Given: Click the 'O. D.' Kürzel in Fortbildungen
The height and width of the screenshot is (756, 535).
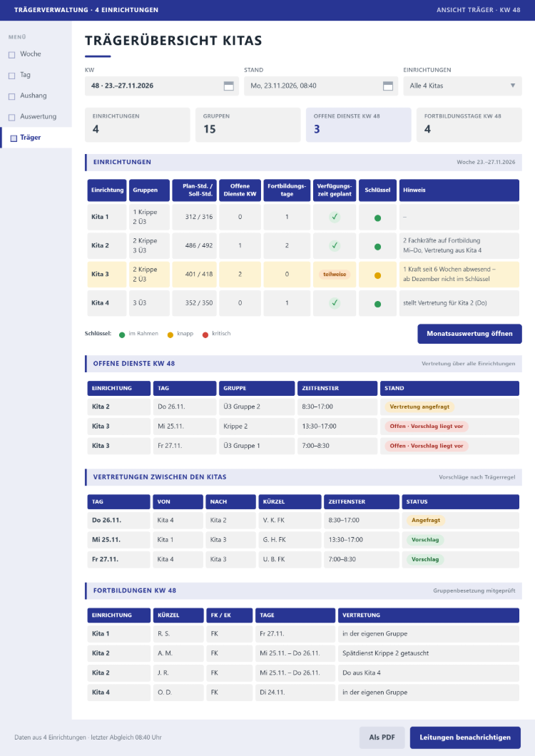Looking at the screenshot, I should [178, 693].
